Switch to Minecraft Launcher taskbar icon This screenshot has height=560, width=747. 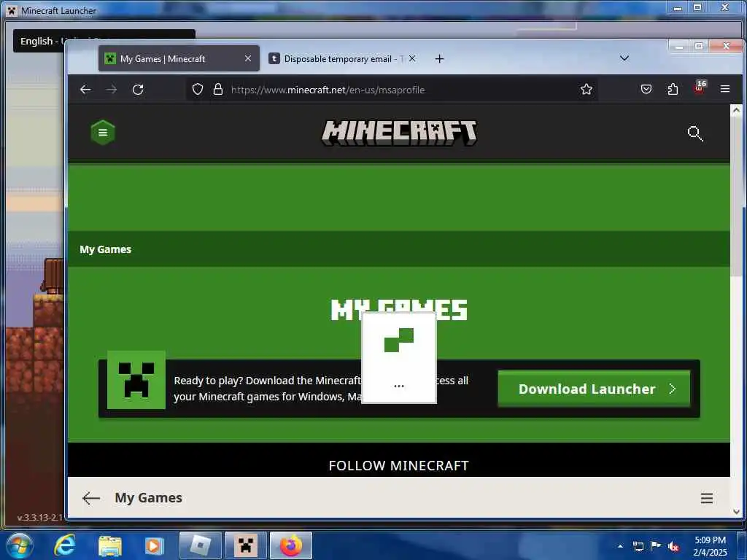pyautogui.click(x=245, y=545)
